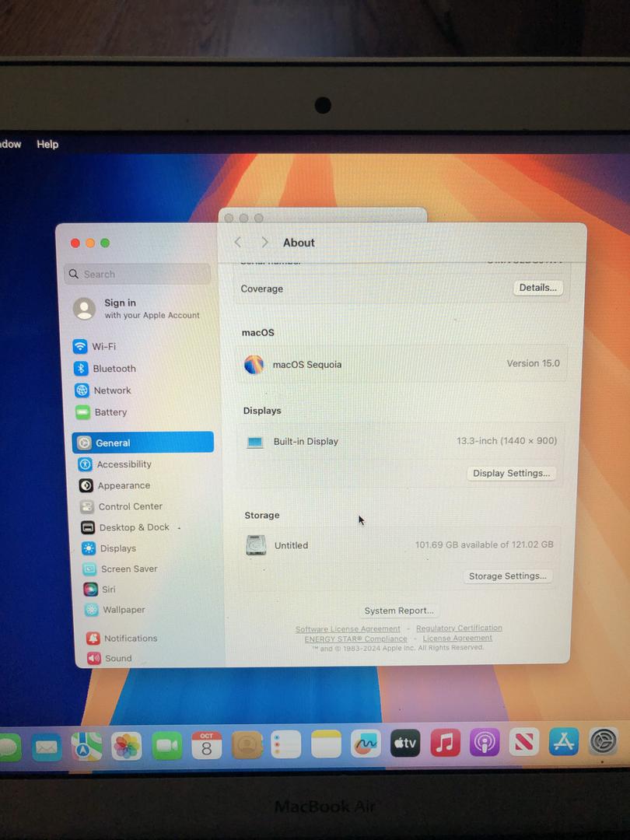Open ENERGY STAR Compliance link
This screenshot has width=630, height=840.
point(355,639)
